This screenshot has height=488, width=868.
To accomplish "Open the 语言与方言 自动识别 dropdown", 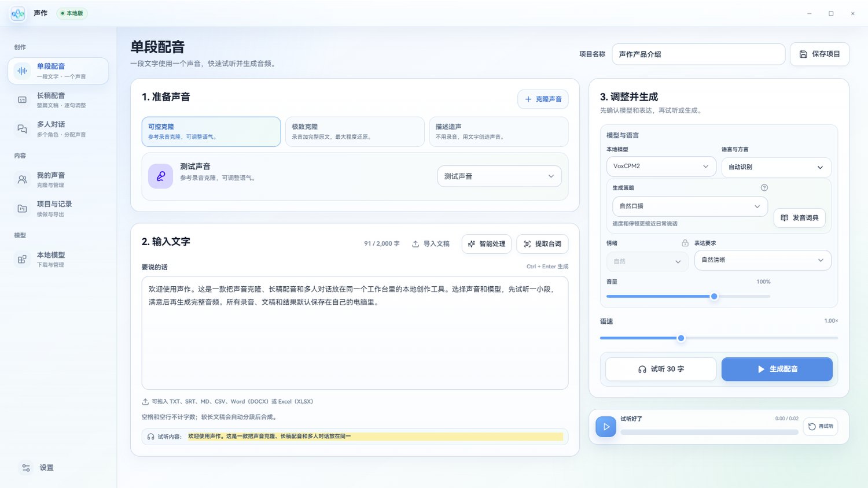I will coord(776,167).
